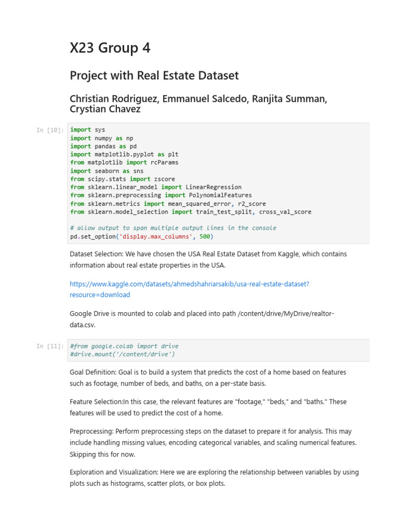Click the pd.set_option display.max_columns line
The height and width of the screenshot is (532, 399).
[141, 236]
